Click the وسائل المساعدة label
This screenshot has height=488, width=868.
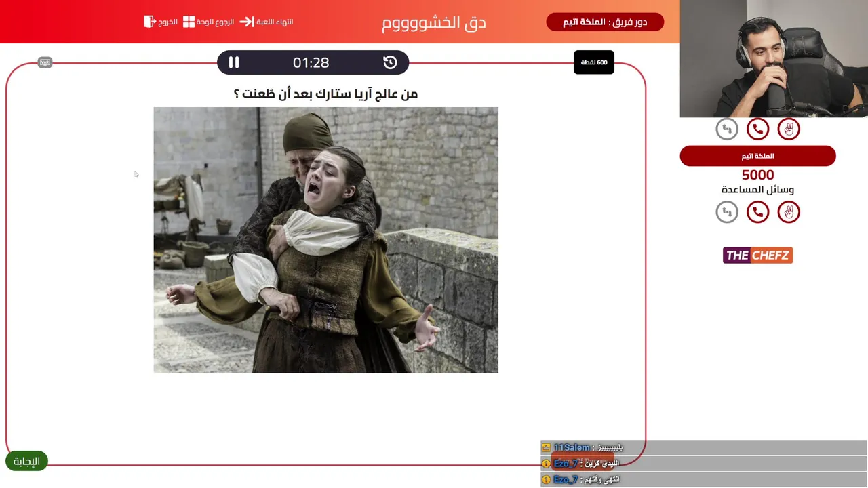tap(757, 190)
